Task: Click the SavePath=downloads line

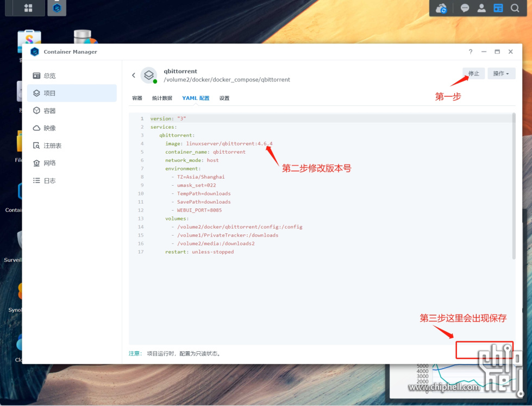Action: click(x=201, y=202)
